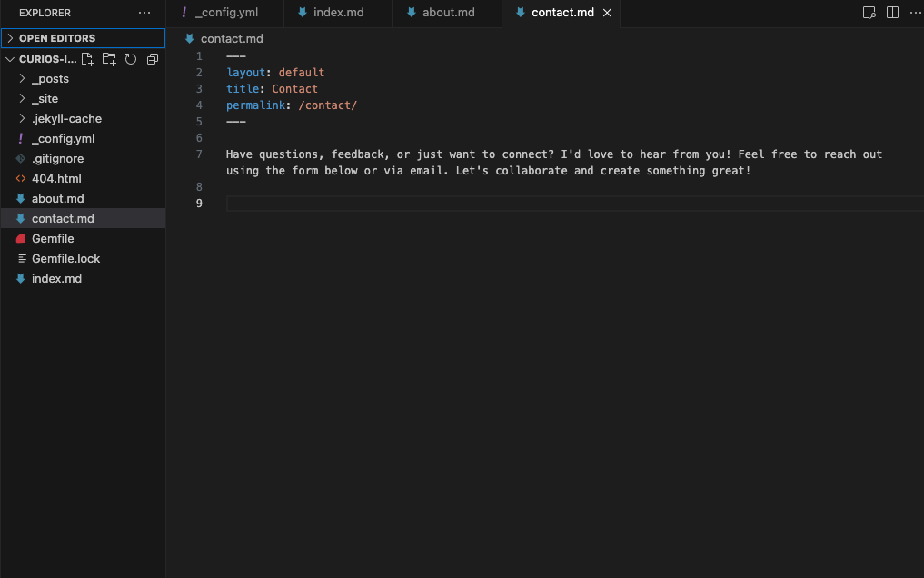Click line number 9 in the editor
Viewport: 924px width, 578px height.
[198, 203]
